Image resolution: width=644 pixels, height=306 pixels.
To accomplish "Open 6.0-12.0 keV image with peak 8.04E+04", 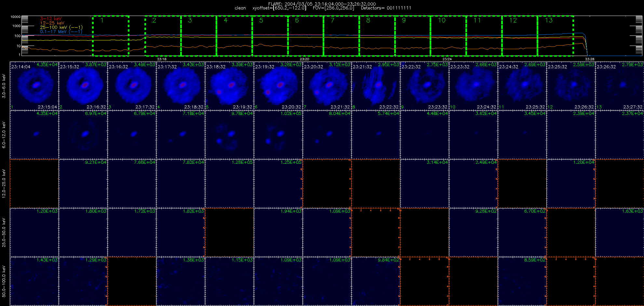I will 327,135.
